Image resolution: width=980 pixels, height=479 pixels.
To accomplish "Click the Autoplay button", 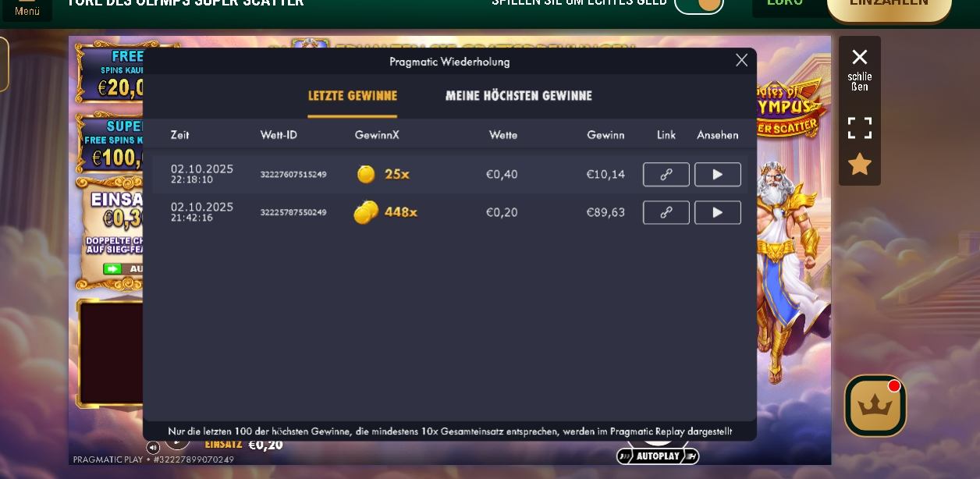I will coord(657,456).
